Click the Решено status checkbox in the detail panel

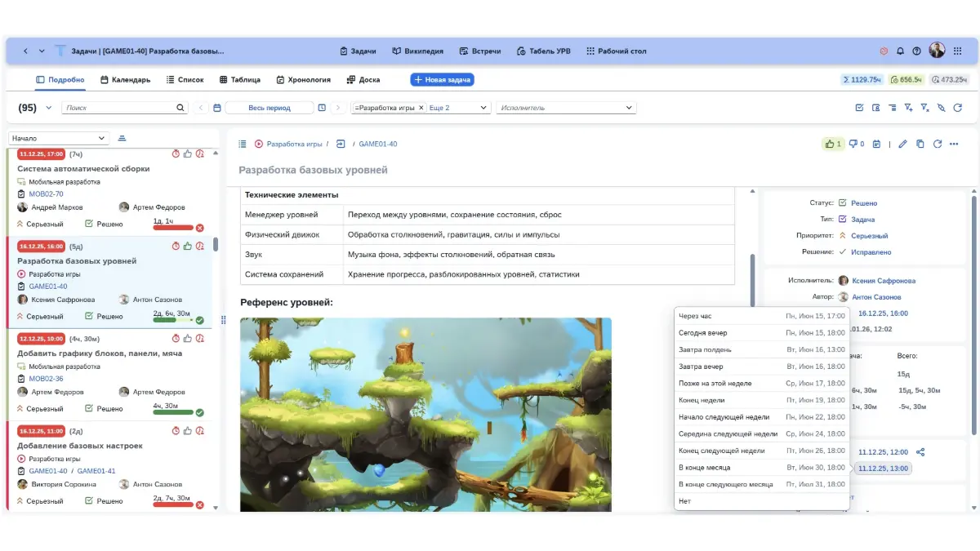tap(843, 202)
